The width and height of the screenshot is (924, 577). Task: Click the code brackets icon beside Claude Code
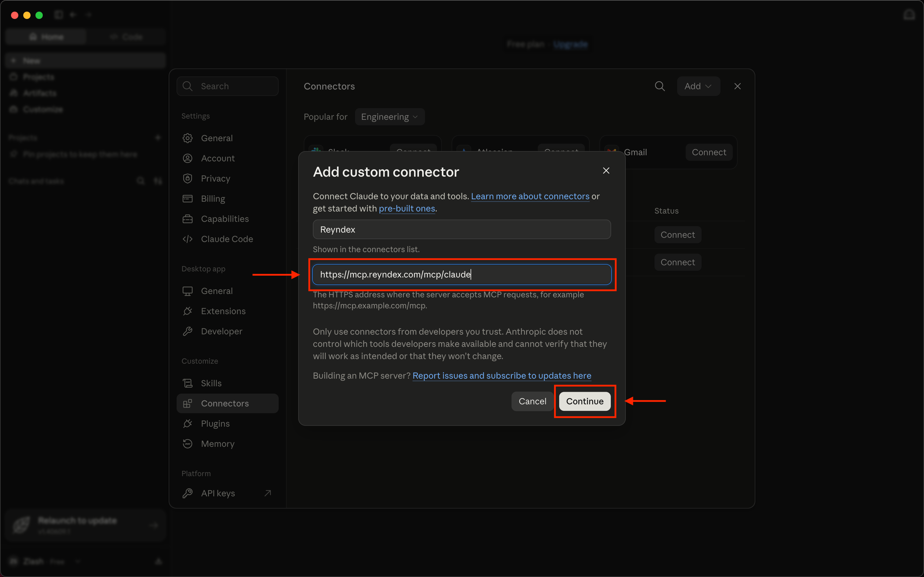[x=187, y=239]
